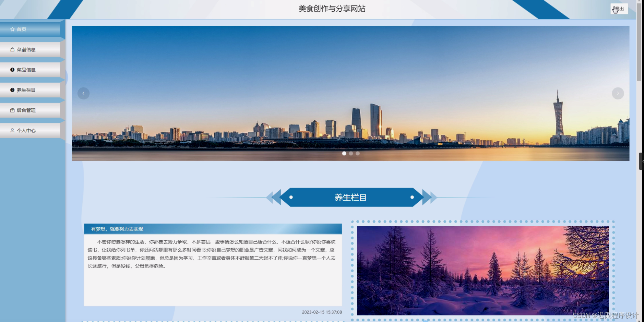Show the previous carousel slide

point(83,93)
